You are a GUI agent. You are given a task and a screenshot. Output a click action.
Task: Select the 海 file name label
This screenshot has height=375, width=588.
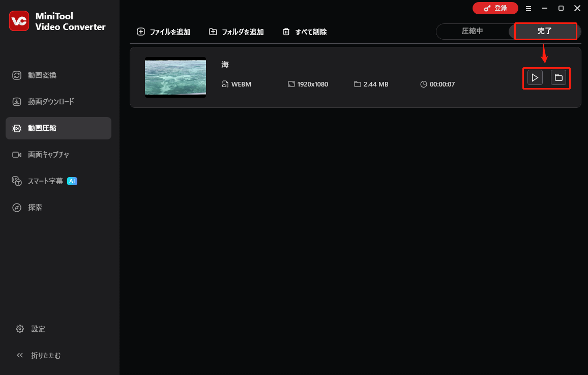click(x=225, y=64)
